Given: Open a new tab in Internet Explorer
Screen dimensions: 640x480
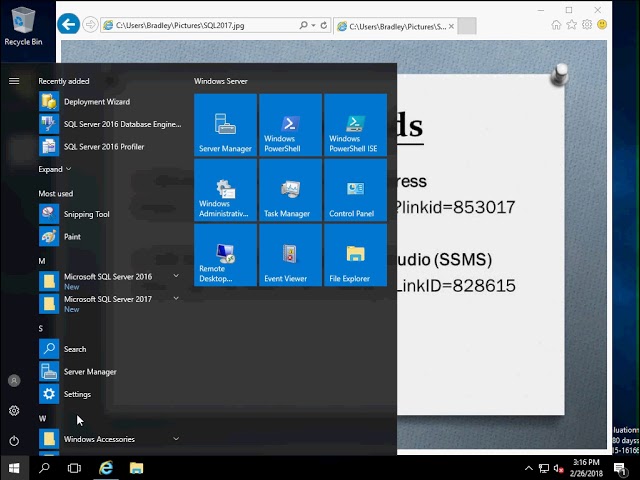Looking at the screenshot, I should pos(467,26).
